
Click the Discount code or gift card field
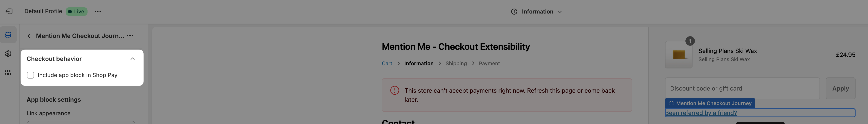(742, 88)
